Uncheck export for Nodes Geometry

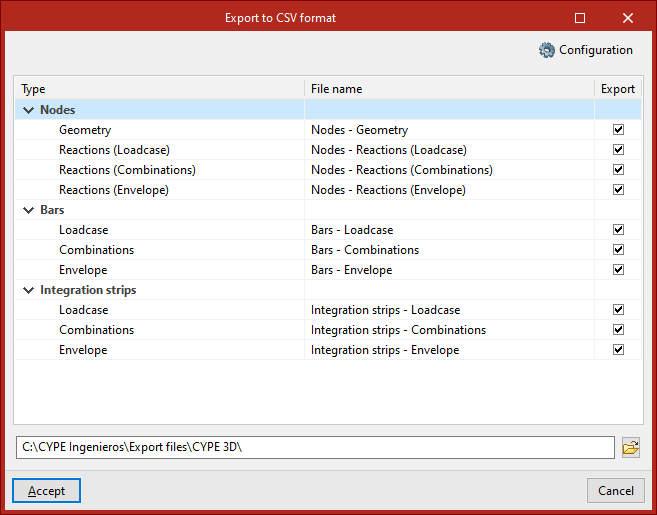click(618, 130)
